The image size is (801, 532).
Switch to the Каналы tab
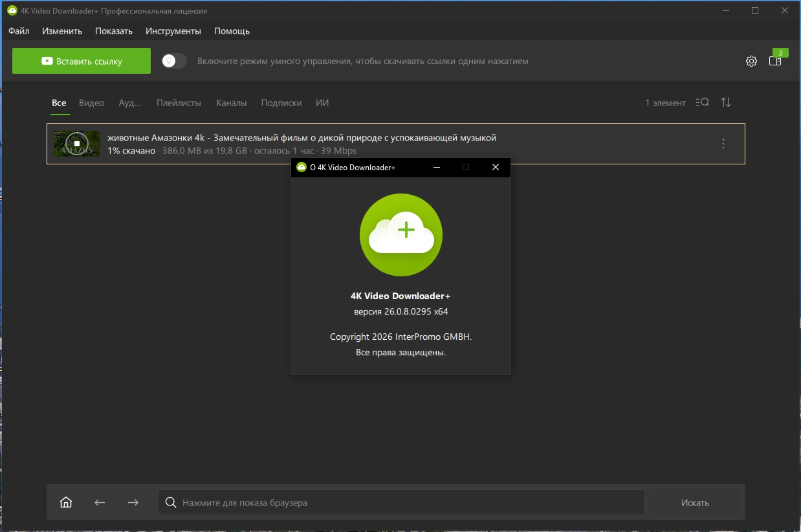click(231, 103)
